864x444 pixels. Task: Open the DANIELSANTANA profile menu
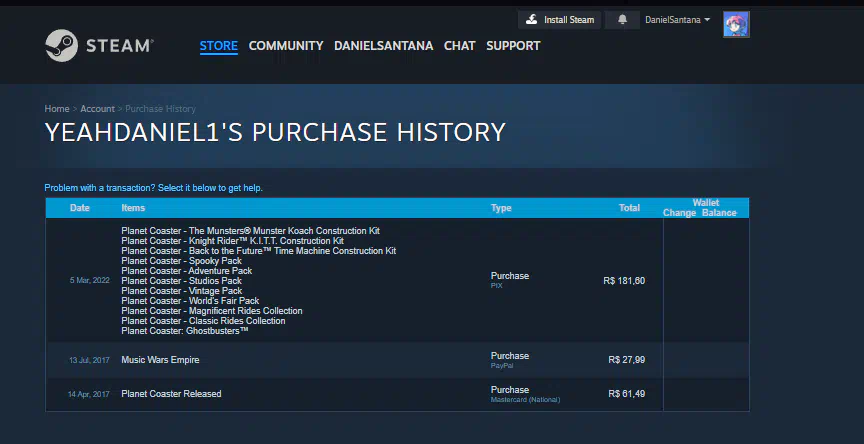tap(384, 46)
